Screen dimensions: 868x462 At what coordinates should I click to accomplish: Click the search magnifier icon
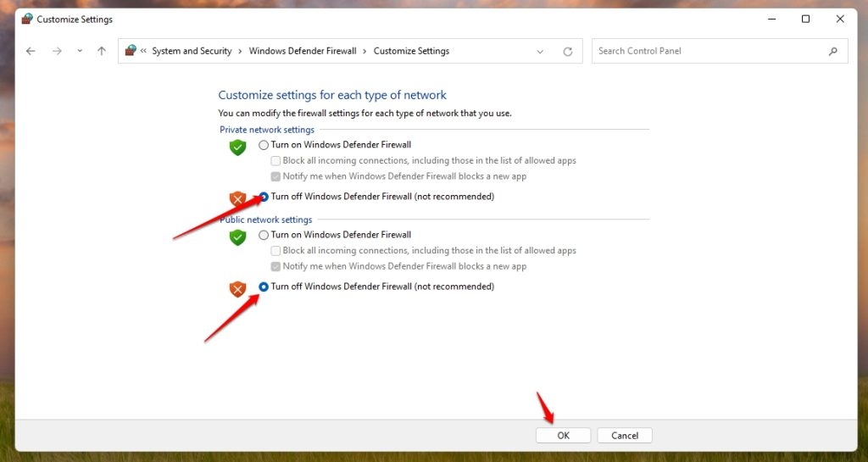pos(833,52)
